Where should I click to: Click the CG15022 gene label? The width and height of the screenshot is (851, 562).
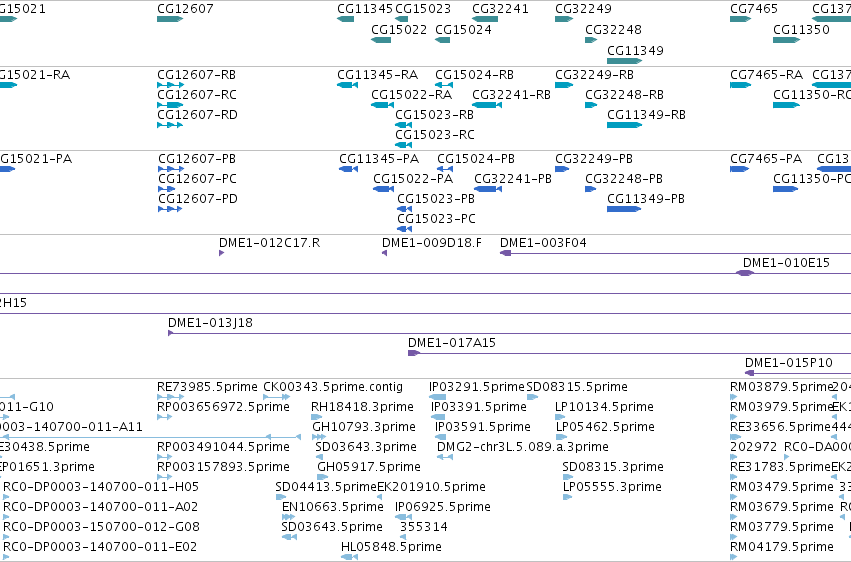coord(399,29)
